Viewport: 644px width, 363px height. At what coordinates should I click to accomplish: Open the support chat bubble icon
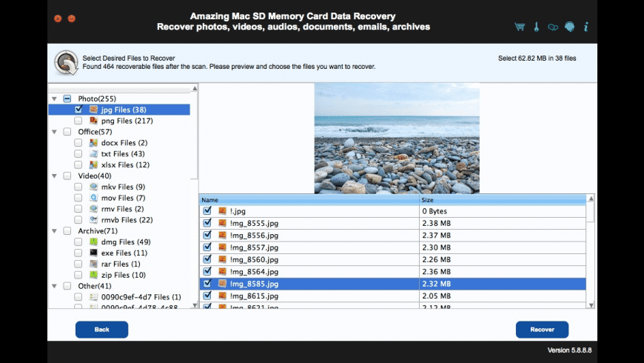(x=570, y=27)
